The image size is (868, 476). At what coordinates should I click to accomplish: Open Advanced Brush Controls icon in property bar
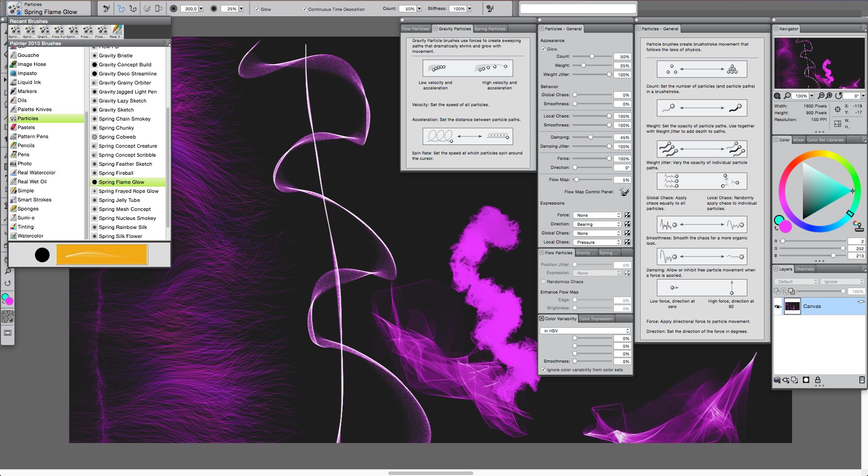point(490,9)
